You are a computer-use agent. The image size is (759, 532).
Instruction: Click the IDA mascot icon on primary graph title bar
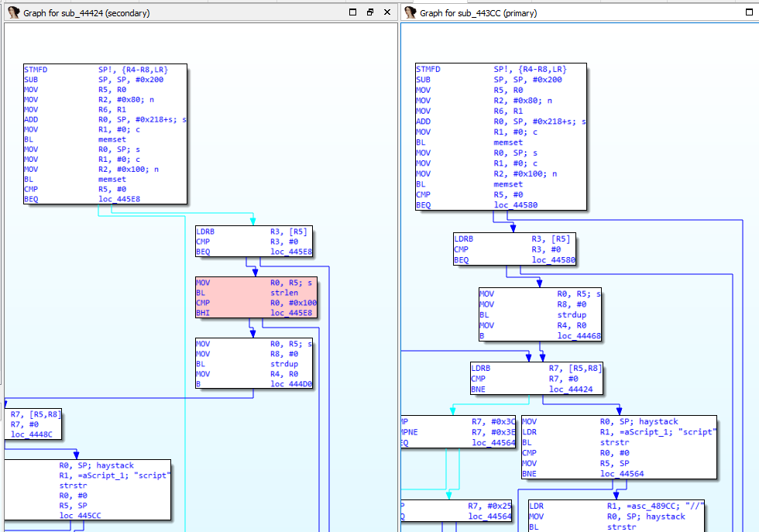tap(410, 12)
